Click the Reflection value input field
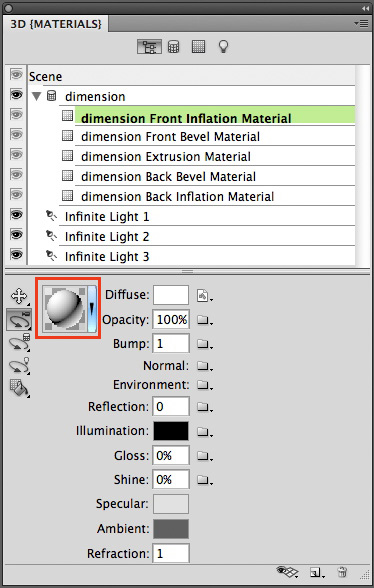This screenshot has width=374, height=588. [x=171, y=406]
